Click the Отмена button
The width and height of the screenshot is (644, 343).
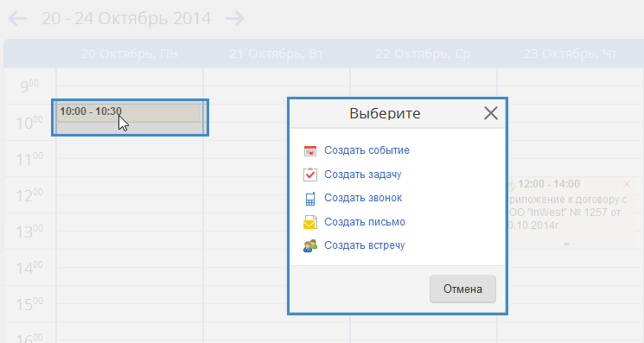(462, 289)
